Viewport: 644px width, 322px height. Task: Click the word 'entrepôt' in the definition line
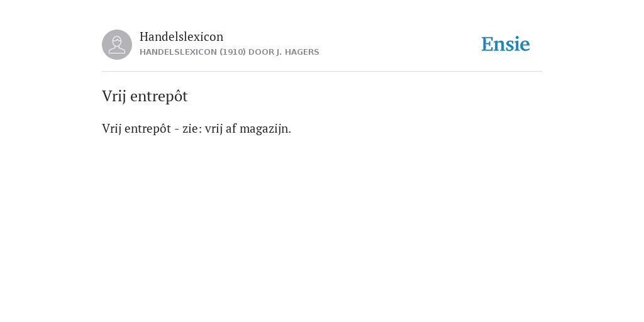point(147,128)
